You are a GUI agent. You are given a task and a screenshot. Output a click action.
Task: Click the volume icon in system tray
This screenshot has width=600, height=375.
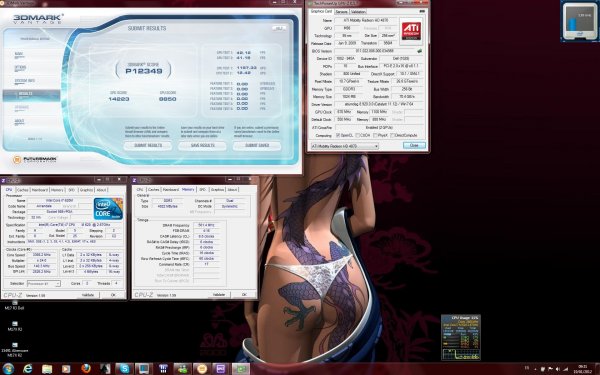pos(557,369)
